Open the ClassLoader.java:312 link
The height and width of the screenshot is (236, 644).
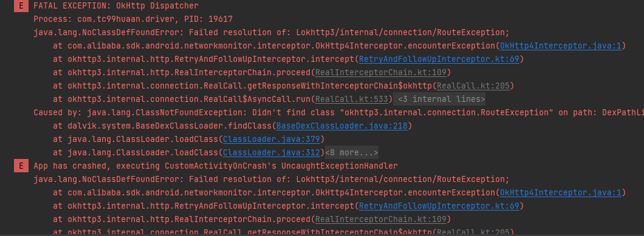(x=271, y=153)
